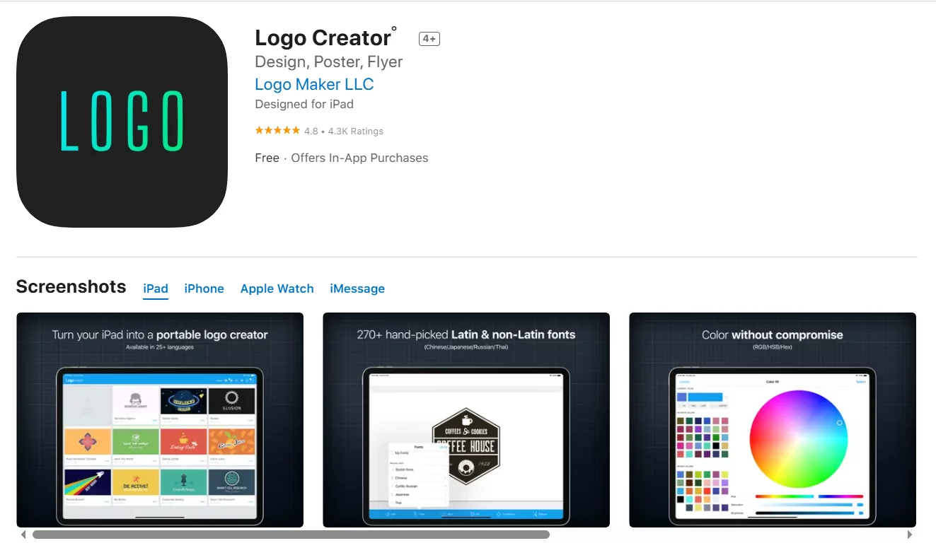Click the right scroll arrow under screenshots
936x560 pixels.
coord(910,535)
